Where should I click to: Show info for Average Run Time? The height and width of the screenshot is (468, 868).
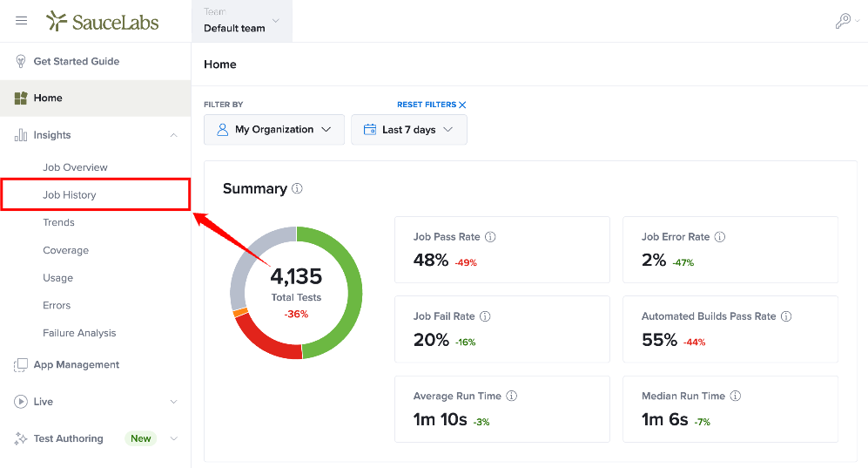tap(512, 396)
